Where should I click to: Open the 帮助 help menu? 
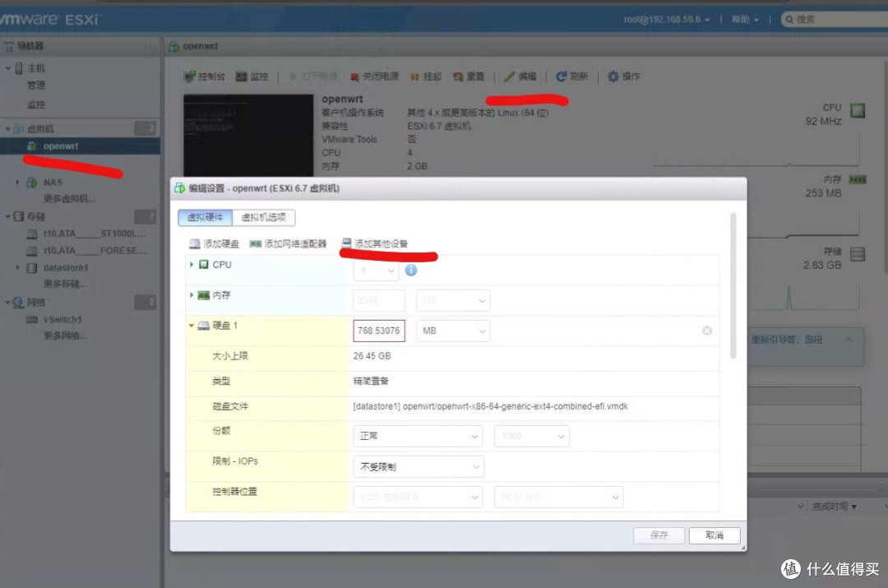[745, 19]
